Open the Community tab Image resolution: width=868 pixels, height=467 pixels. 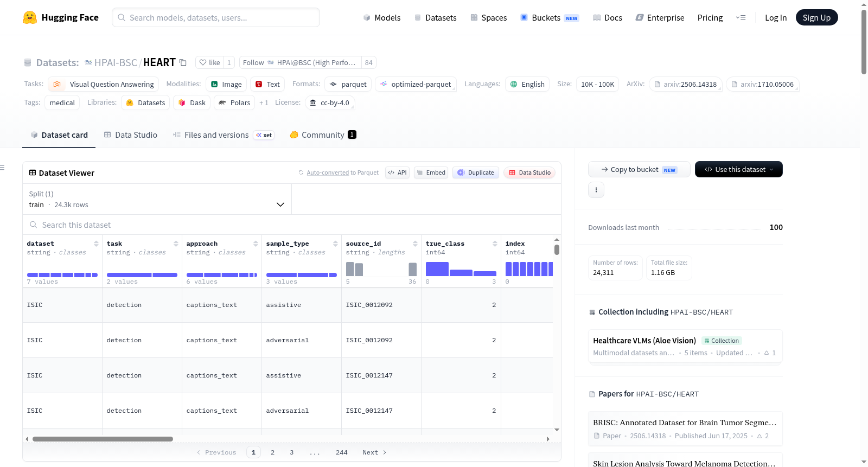323,135
